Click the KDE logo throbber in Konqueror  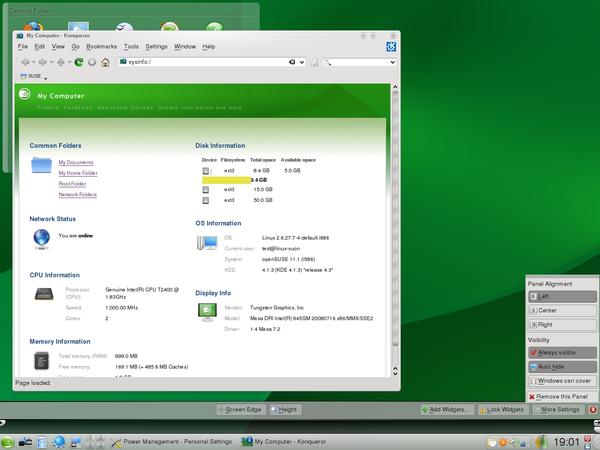pos(391,47)
